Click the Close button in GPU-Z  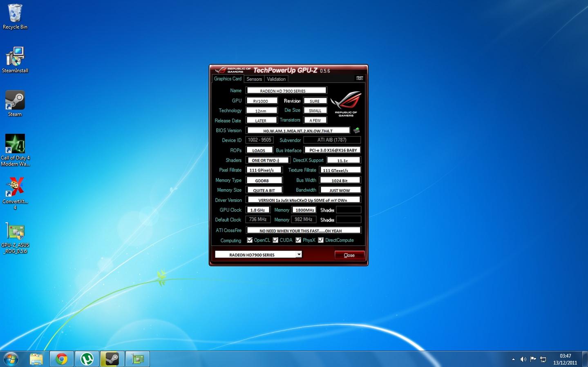pos(349,255)
